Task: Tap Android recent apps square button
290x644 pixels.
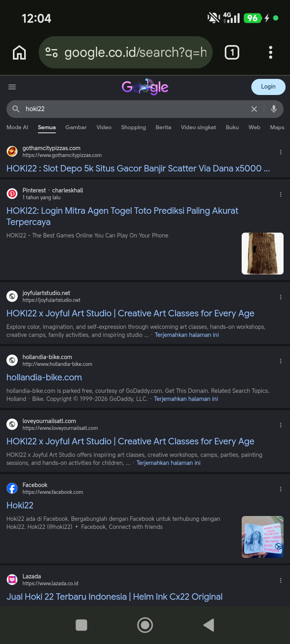Action: [x=81, y=625]
